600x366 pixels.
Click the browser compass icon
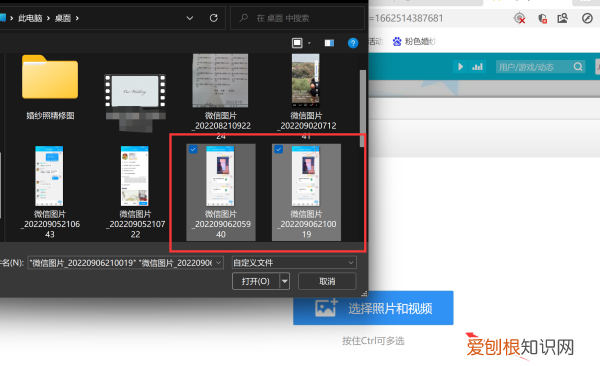[x=587, y=18]
